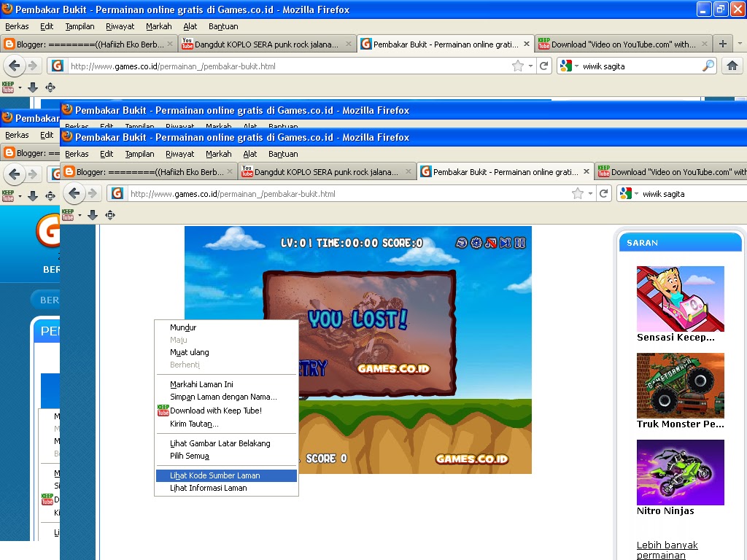Screen dimensions: 747x560
Task: Click crosshair icon in the left partially hidden window
Action: (50, 195)
